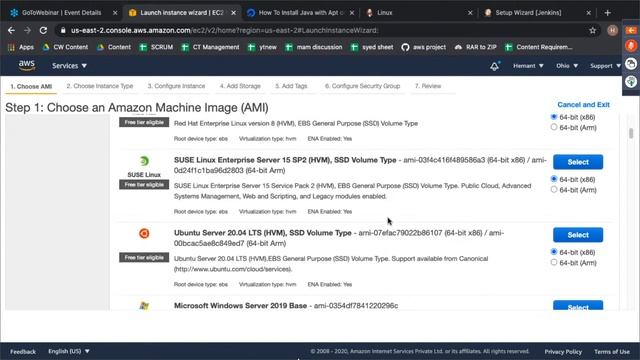Go to step 3 Configure Instance
Viewport: 640px width, 360px height.
coord(176,86)
